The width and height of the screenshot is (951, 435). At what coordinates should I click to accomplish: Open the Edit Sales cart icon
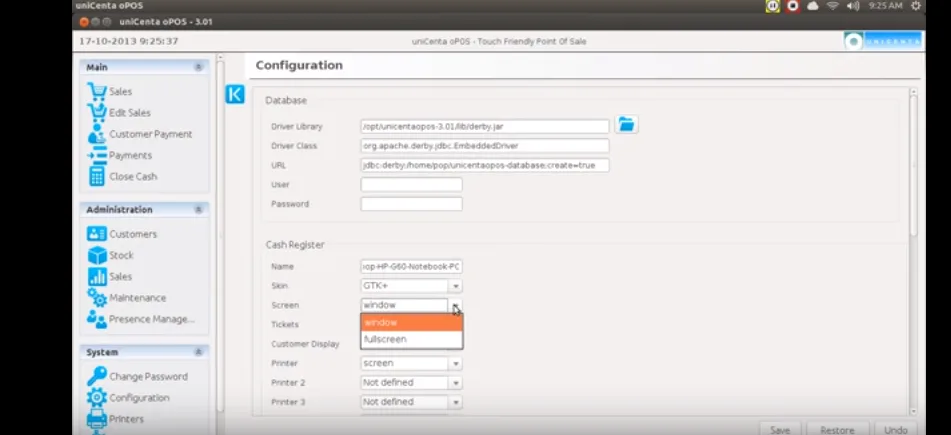point(96,113)
